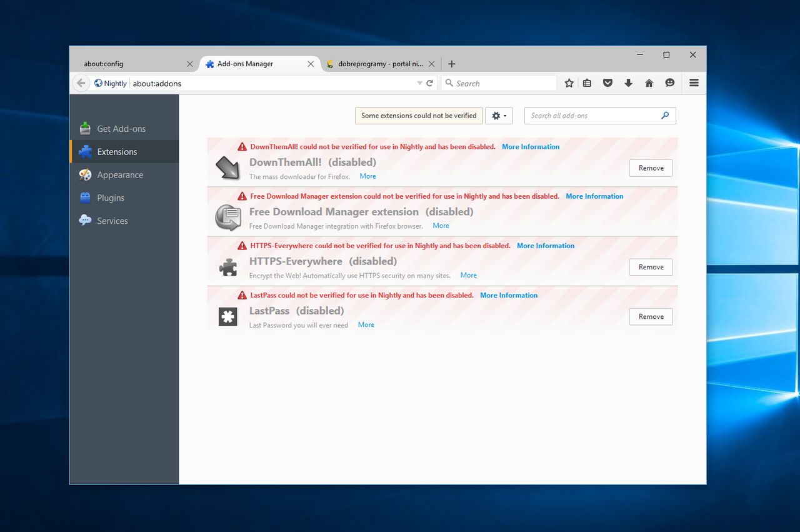Open Get Add-ons category
The width and height of the screenshot is (800, 532).
[x=124, y=129]
